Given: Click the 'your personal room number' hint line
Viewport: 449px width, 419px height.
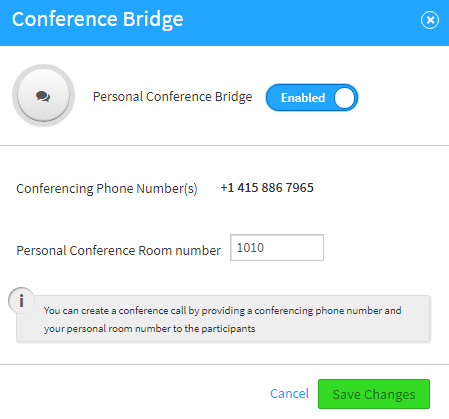Looking at the screenshot, I should (149, 329).
